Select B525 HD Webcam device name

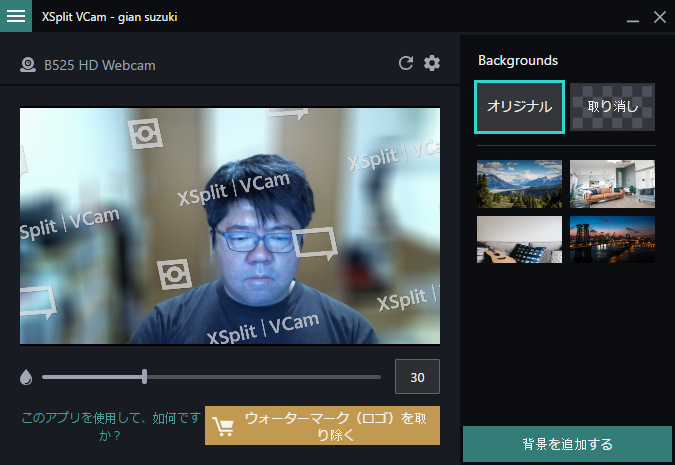point(100,65)
